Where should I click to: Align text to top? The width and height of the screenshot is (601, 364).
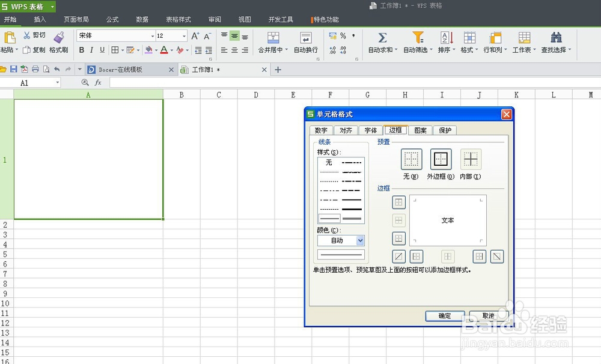(224, 36)
